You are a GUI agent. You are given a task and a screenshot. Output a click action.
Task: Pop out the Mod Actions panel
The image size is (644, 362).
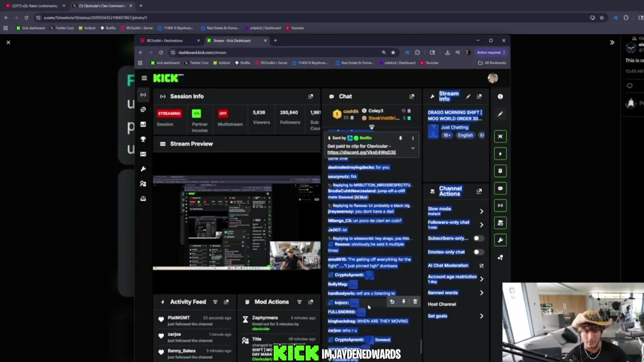(310, 302)
